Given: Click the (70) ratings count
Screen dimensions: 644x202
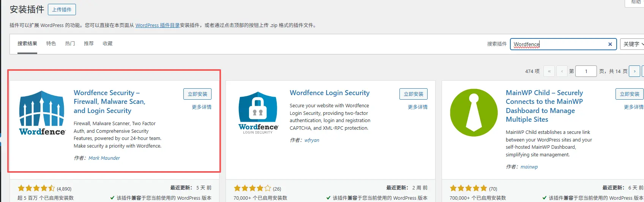Looking at the screenshot, I should point(493,189).
